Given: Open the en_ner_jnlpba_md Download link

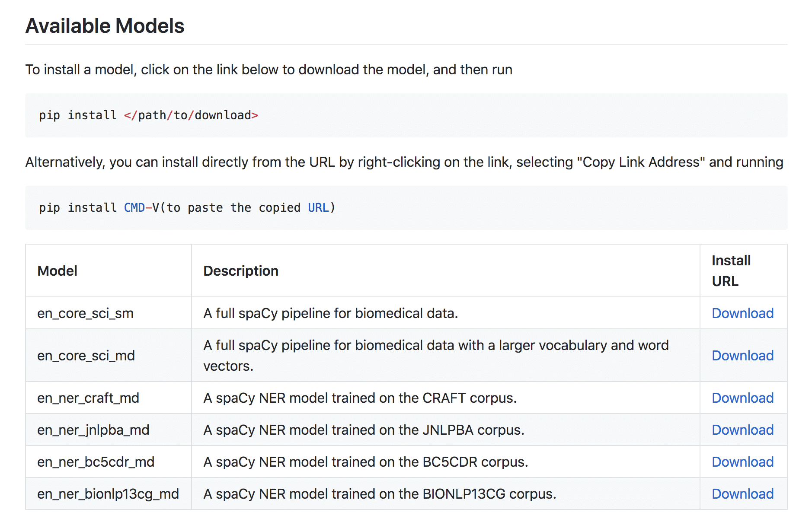Looking at the screenshot, I should [742, 430].
